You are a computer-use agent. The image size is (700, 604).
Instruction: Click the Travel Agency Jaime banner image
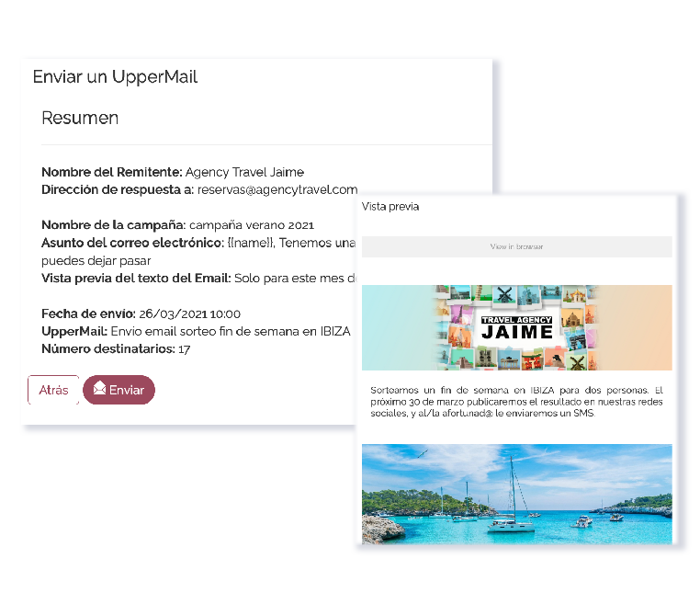pos(516,327)
